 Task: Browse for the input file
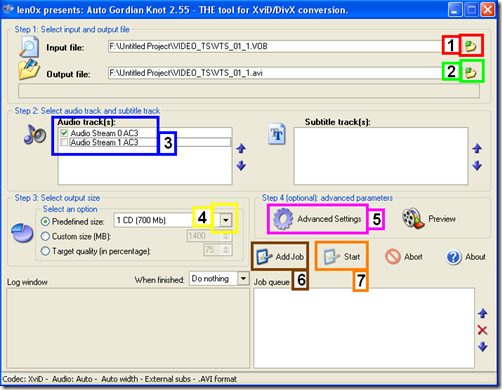coord(471,46)
